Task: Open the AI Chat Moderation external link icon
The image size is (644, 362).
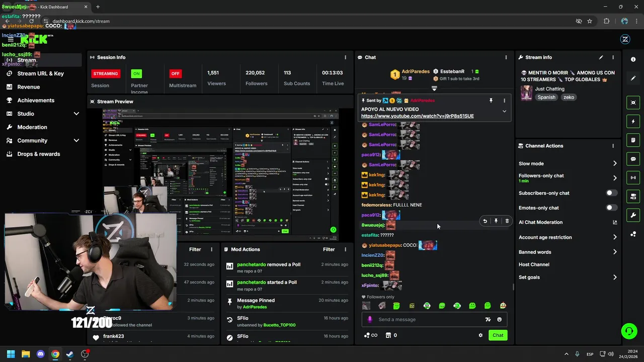Action: pyautogui.click(x=615, y=222)
